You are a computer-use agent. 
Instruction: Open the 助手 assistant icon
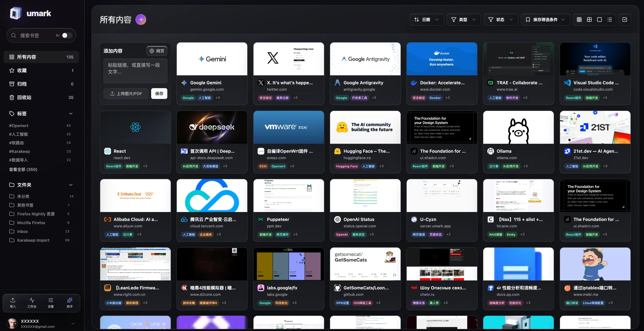(70, 303)
